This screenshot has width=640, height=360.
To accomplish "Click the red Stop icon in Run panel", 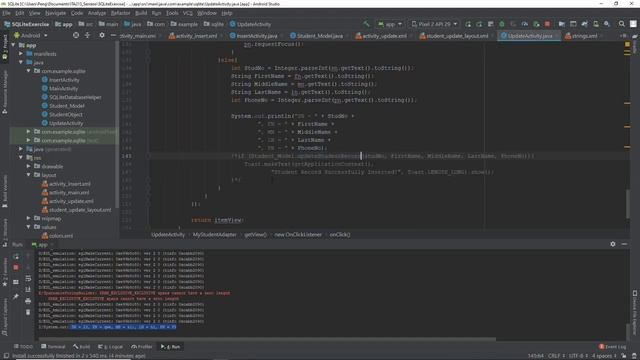I will pos(16,267).
